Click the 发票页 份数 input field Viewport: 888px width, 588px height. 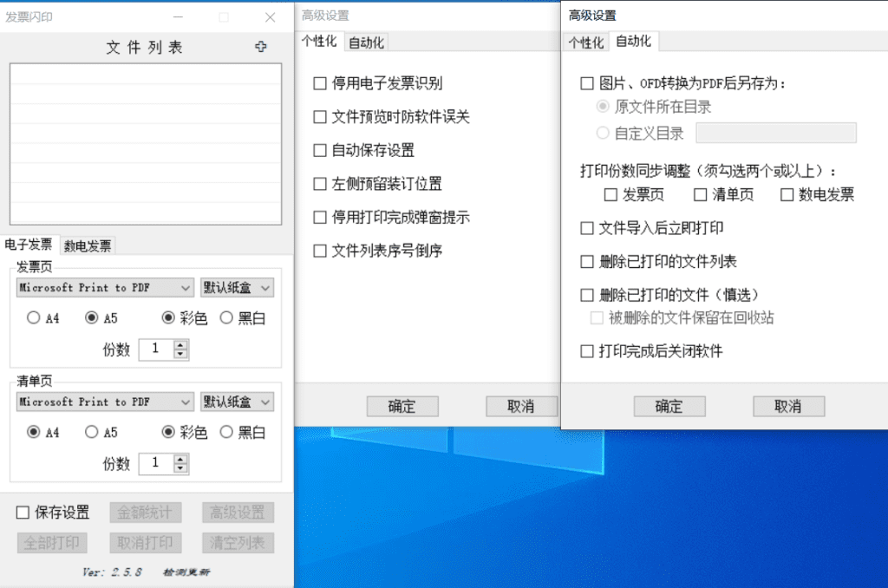(156, 349)
